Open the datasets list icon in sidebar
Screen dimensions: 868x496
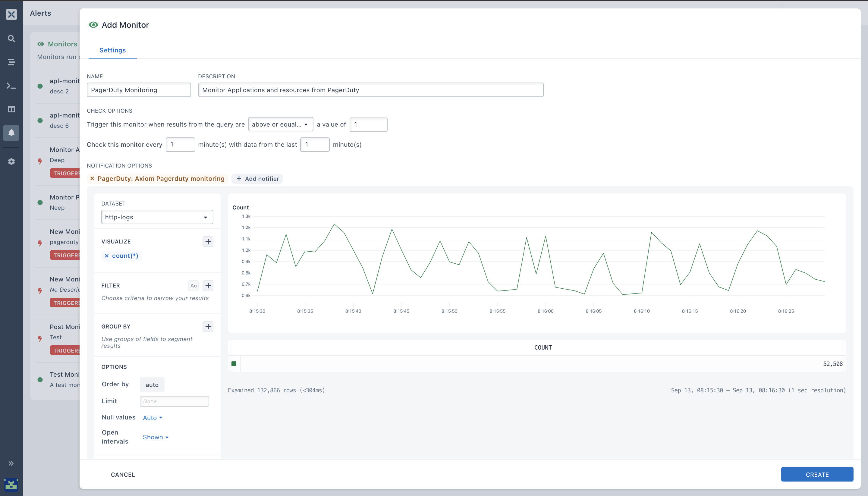pos(11,62)
